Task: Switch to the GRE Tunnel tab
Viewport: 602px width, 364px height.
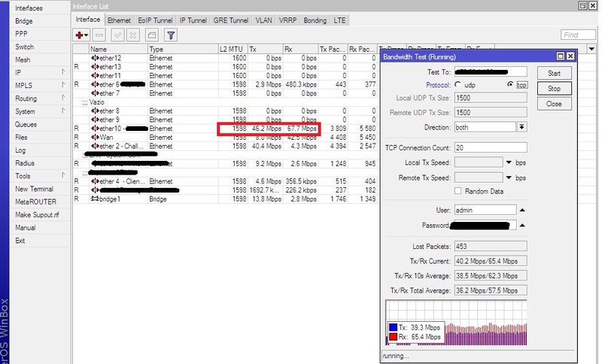Action: coord(231,20)
